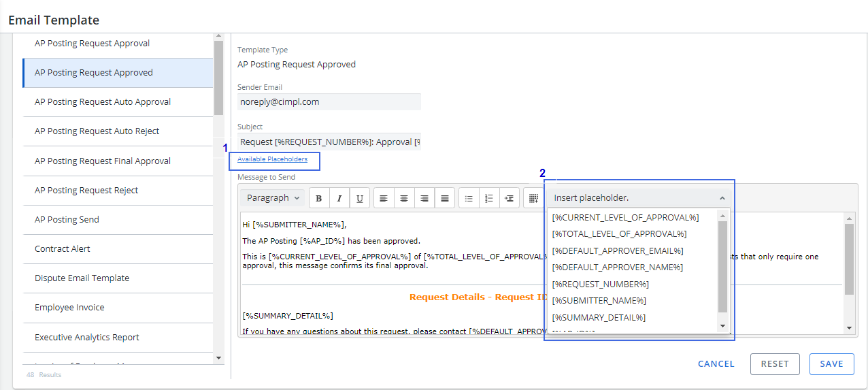Save the email template

[x=831, y=364]
